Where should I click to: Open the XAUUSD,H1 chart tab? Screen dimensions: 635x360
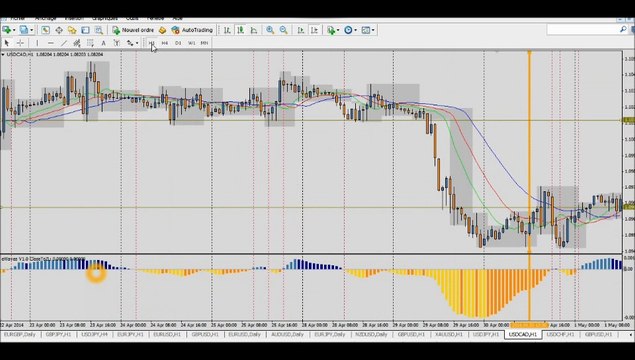coord(449,334)
